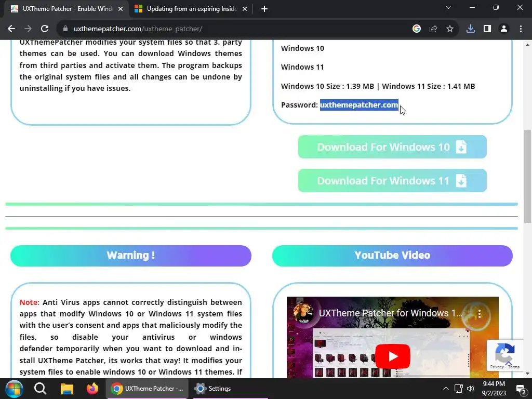Open the Chrome three-dot menu

tap(521, 29)
